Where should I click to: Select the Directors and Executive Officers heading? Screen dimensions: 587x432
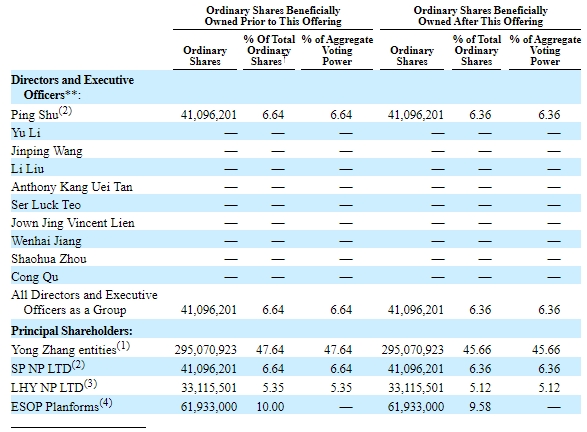(x=73, y=87)
